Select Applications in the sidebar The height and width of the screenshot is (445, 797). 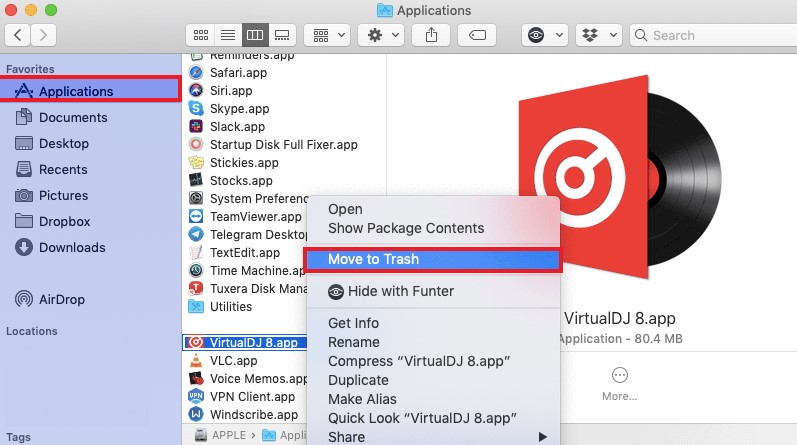pyautogui.click(x=89, y=91)
